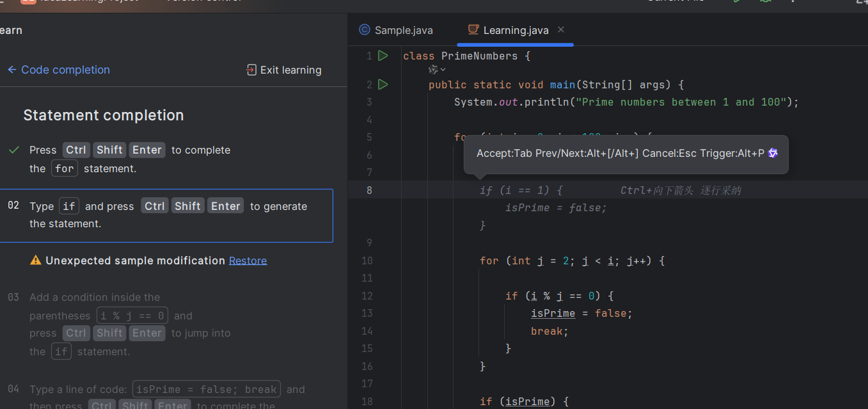Click the 'break;' statement on line 14

(549, 331)
